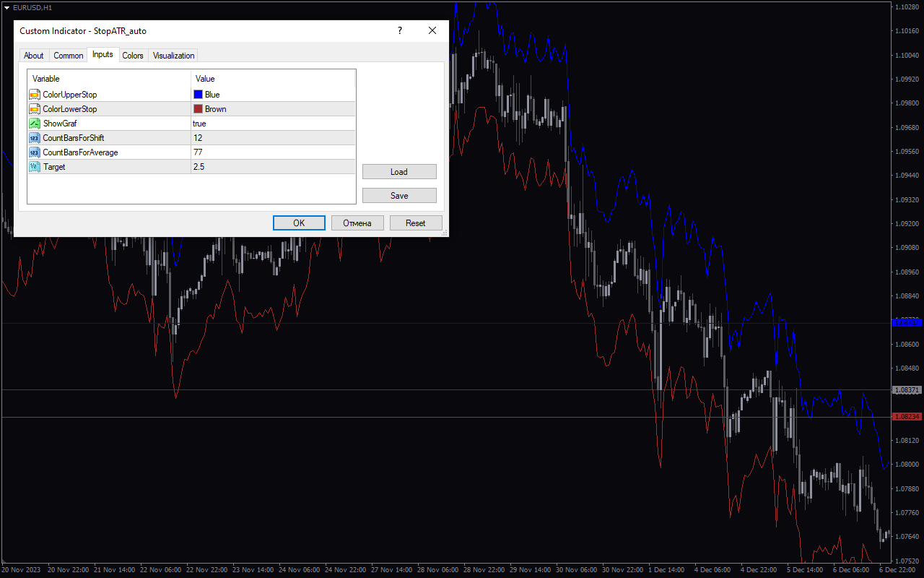Screen dimensions: 924x578
Task: Open the Visualization tab
Action: pyautogui.click(x=173, y=56)
